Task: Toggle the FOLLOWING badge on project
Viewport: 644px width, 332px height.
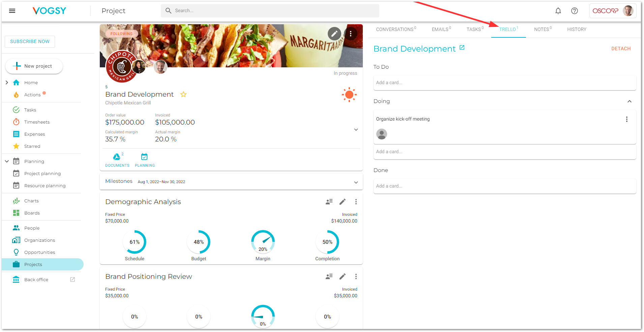Action: click(121, 34)
